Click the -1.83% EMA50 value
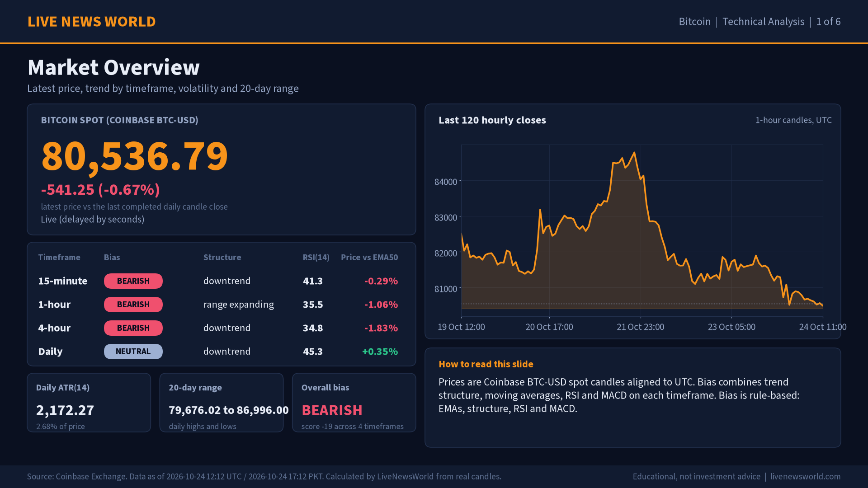868x488 pixels. (x=381, y=328)
